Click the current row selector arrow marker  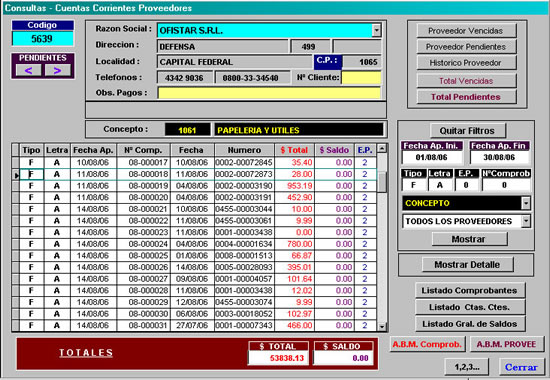coord(16,174)
